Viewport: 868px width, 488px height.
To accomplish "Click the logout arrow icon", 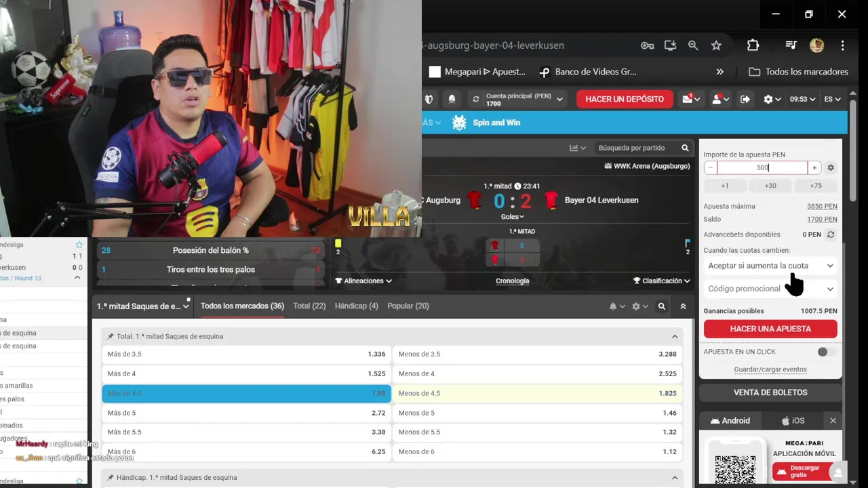I will 745,99.
